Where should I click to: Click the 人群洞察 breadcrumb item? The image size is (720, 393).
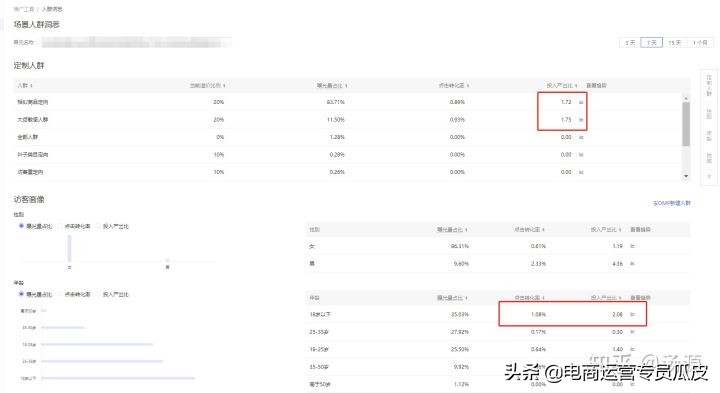(x=52, y=9)
